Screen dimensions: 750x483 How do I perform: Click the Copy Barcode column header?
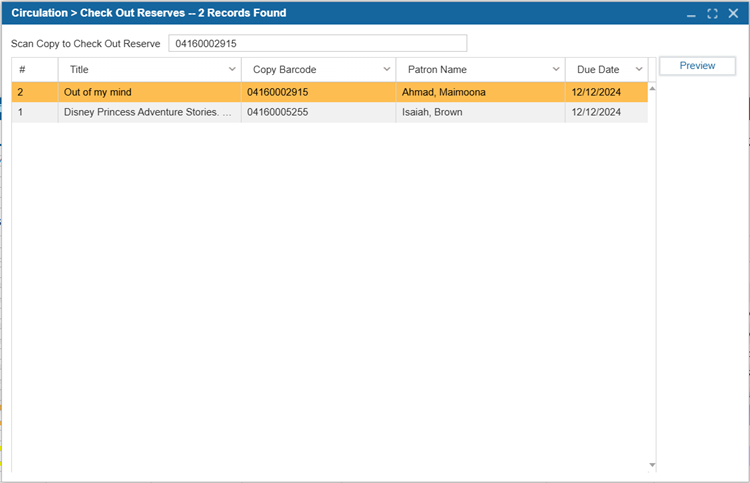tap(319, 69)
